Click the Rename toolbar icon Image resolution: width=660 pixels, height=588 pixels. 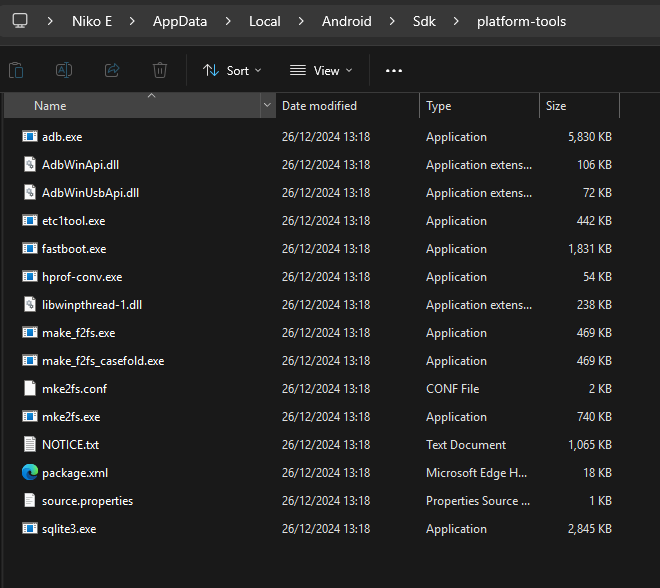(64, 70)
